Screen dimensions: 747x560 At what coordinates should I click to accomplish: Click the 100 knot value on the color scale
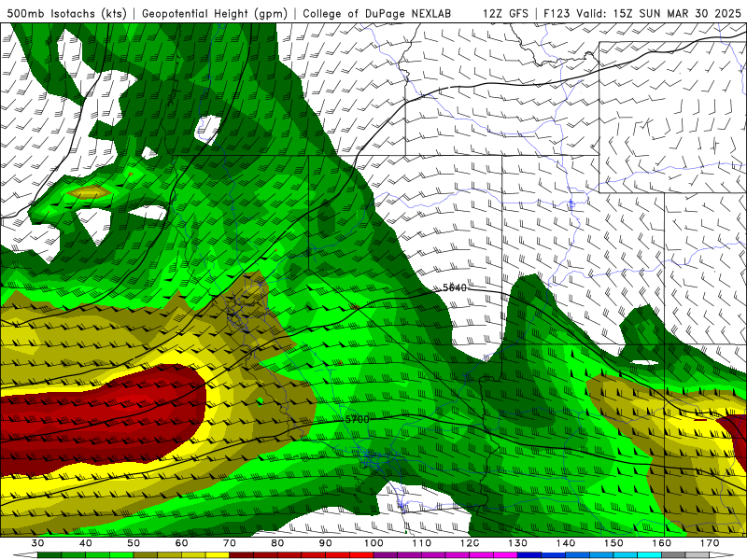point(373,543)
